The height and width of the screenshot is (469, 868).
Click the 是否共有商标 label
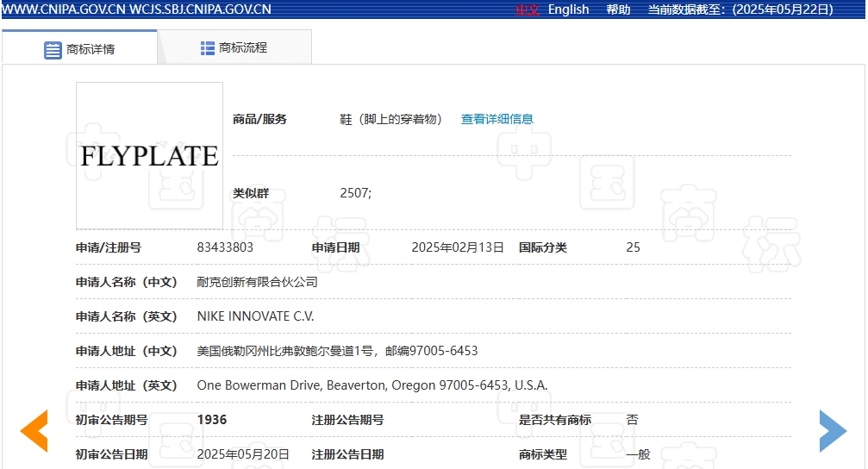click(x=555, y=420)
